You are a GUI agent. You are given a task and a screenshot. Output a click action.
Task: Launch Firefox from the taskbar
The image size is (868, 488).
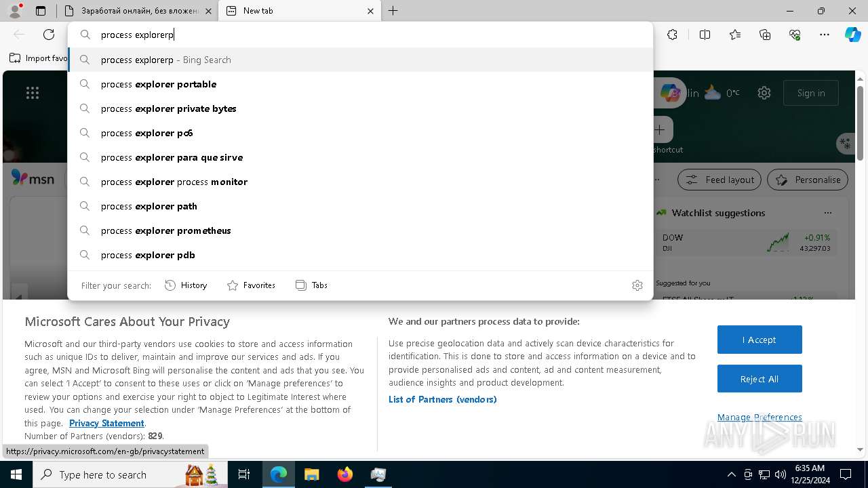tap(345, 474)
